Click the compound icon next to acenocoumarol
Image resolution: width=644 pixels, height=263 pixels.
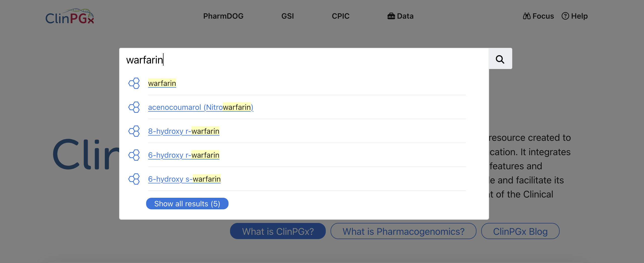(x=134, y=107)
